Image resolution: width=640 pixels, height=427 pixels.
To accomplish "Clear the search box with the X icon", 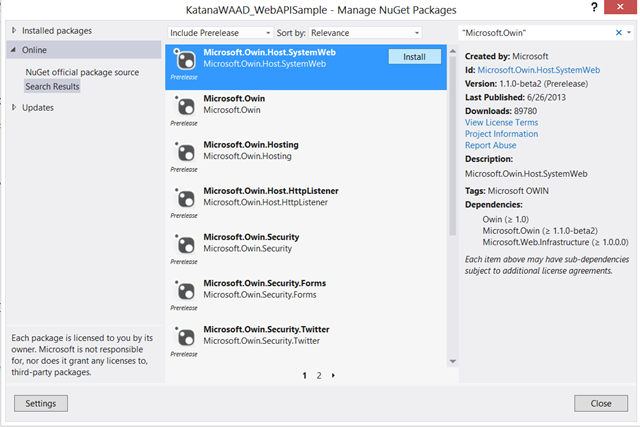I will pos(619,33).
